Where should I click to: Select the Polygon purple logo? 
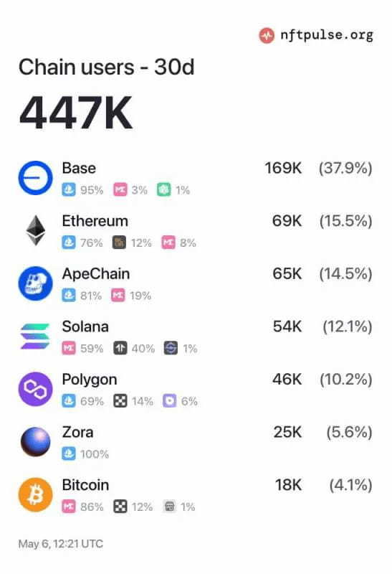click(x=35, y=389)
